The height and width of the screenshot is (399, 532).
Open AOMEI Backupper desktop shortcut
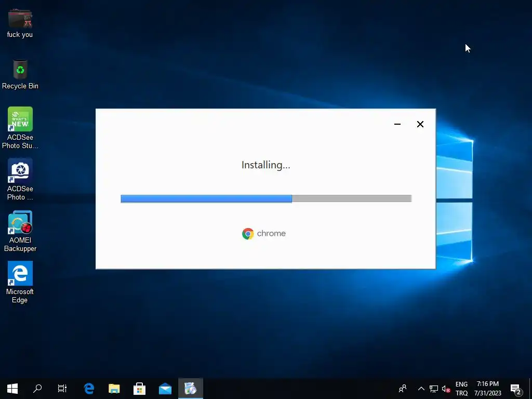point(20,231)
